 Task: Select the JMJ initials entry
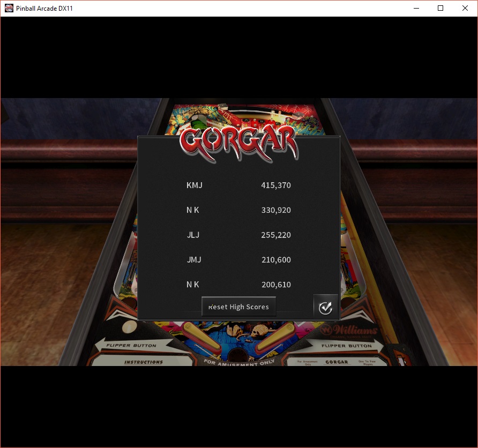(x=194, y=260)
